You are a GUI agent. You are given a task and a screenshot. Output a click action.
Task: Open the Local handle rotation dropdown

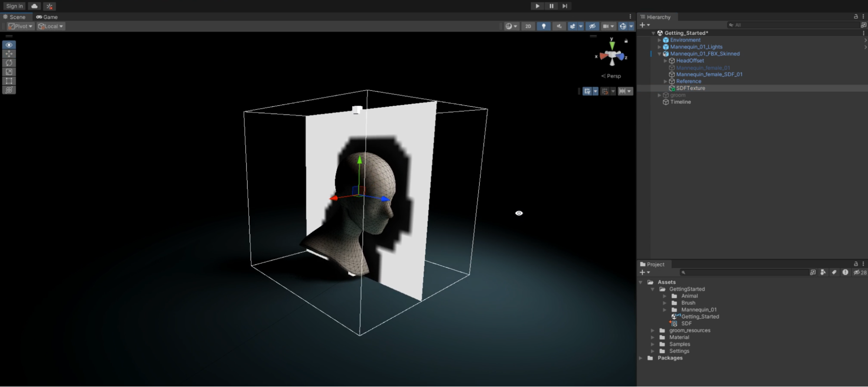[51, 26]
